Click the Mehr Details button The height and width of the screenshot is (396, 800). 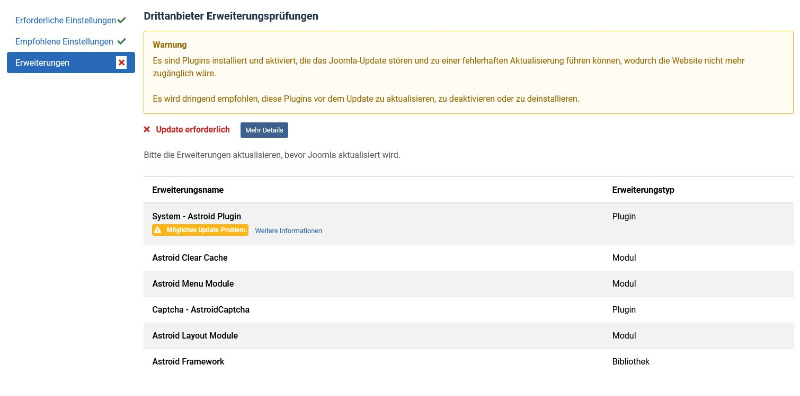tap(264, 130)
